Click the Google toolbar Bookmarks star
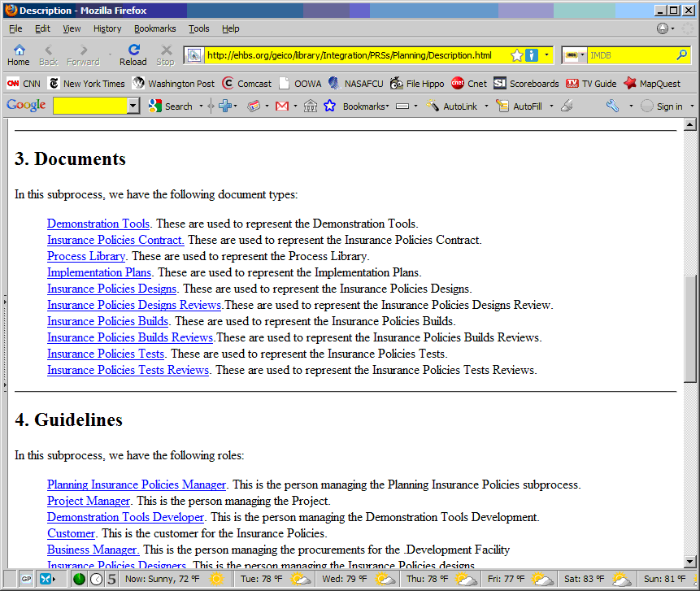 [329, 106]
